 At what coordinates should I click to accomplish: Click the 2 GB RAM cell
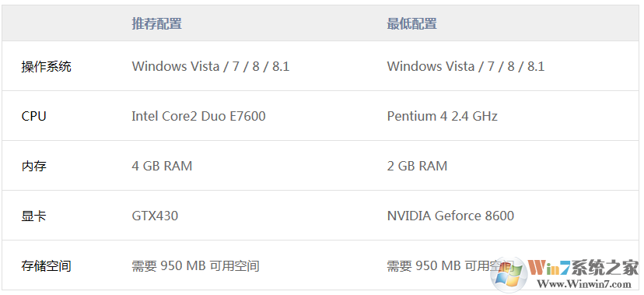(417, 166)
